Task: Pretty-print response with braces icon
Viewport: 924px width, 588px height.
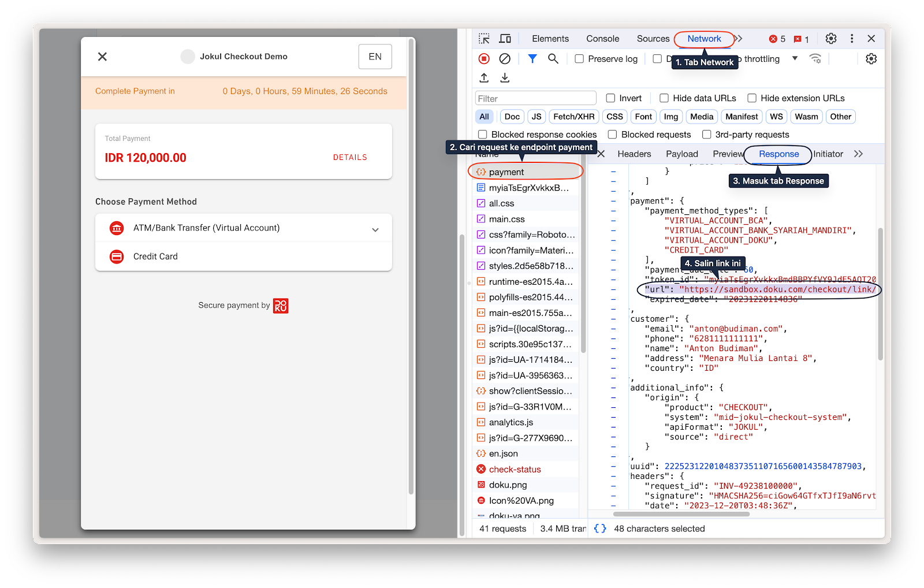Action: pos(600,529)
